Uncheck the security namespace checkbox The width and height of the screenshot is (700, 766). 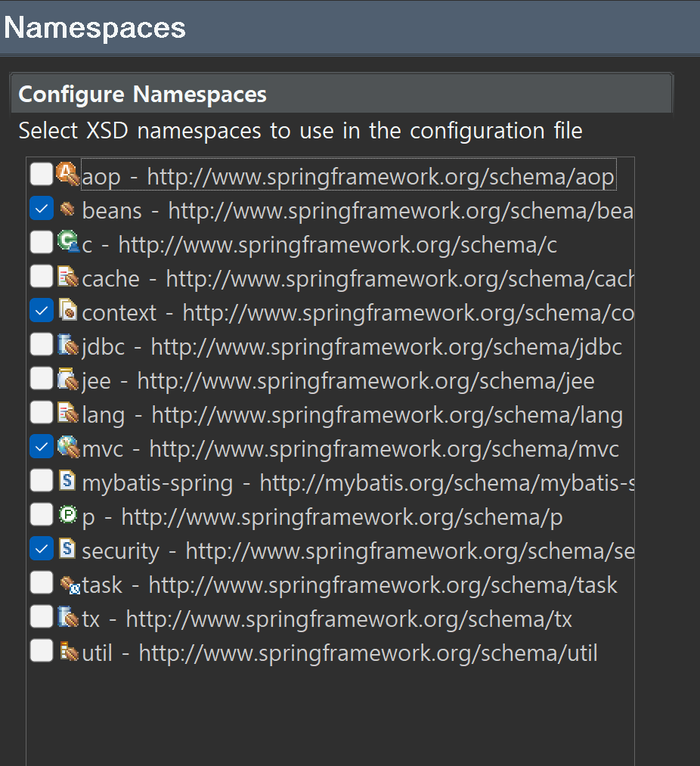pos(42,549)
